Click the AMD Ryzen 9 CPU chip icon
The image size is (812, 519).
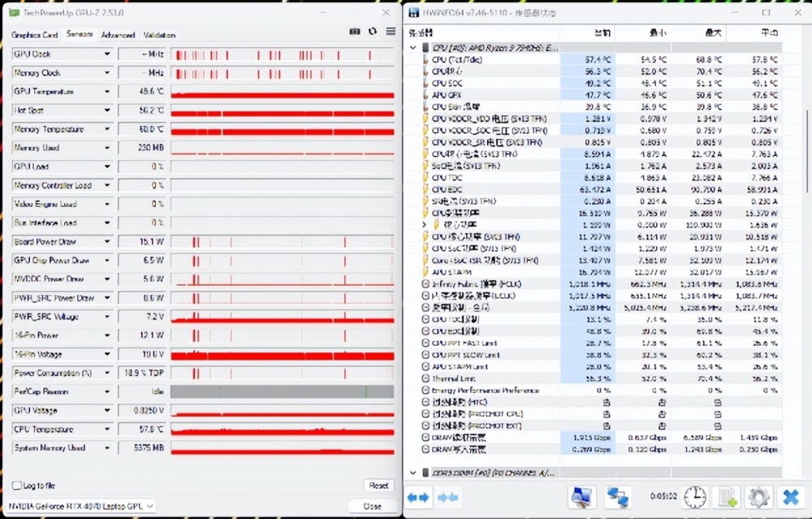coord(425,48)
